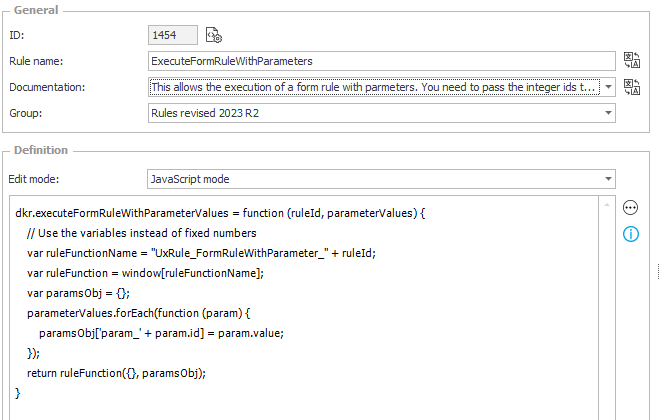Click the first line of function definition
This screenshot has width=664, height=420.
click(220, 213)
